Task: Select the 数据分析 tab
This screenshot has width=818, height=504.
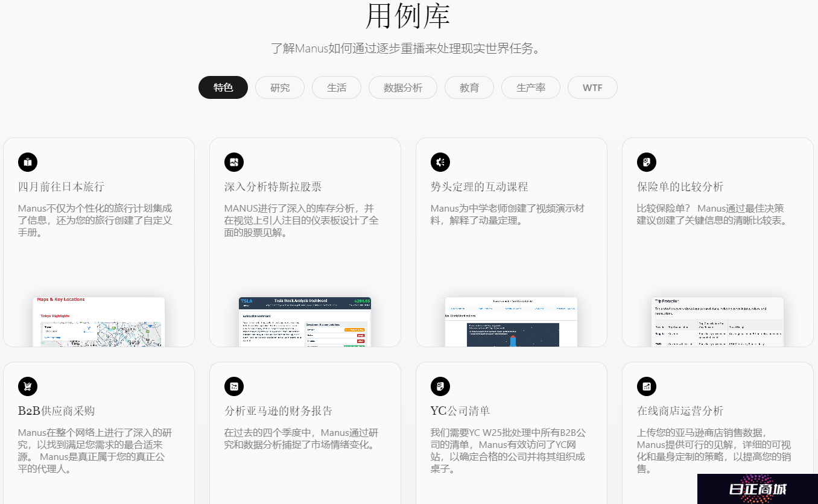Action: coord(403,87)
